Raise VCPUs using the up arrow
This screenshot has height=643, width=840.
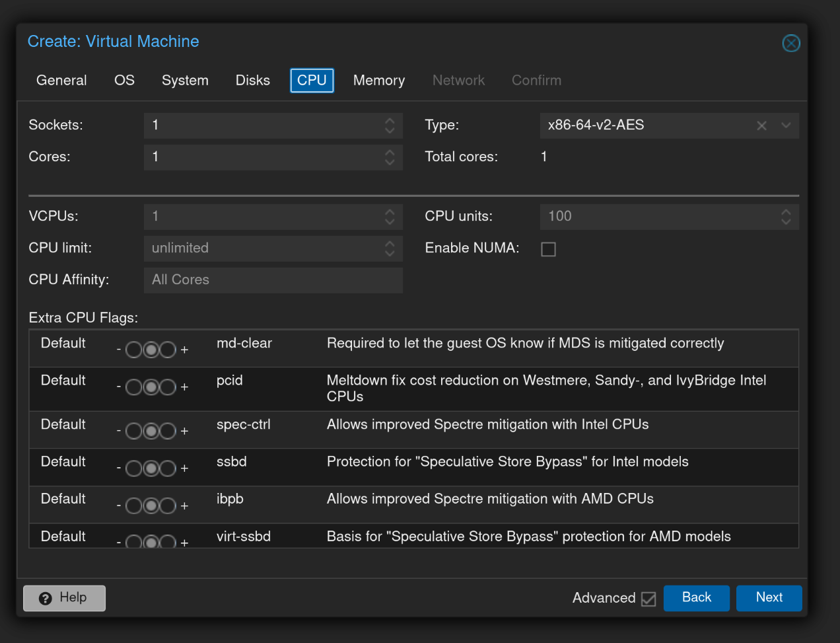tap(390, 211)
